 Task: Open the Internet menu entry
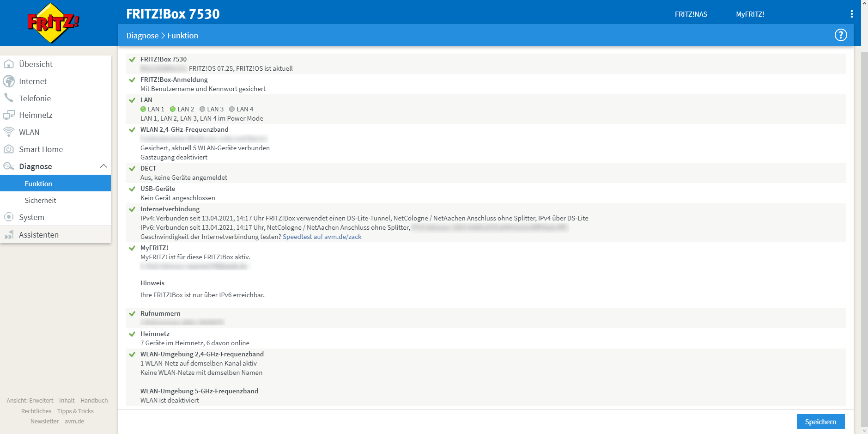point(55,81)
